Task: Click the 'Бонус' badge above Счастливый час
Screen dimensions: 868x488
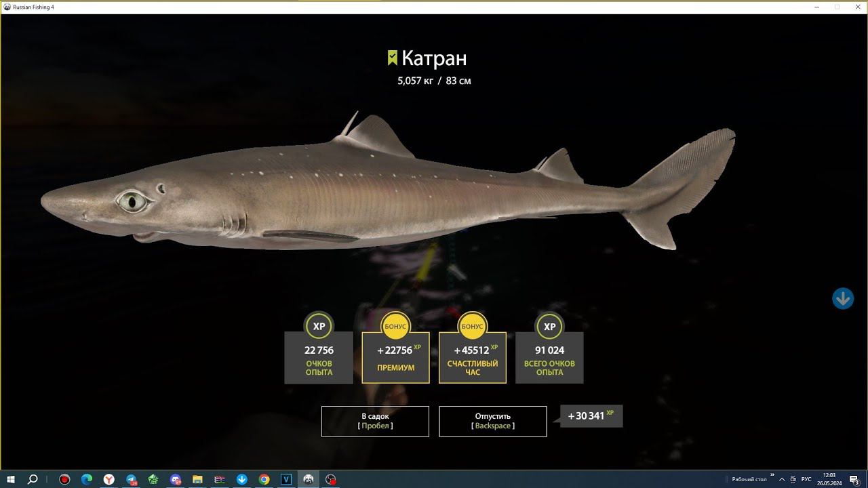Action: (472, 326)
